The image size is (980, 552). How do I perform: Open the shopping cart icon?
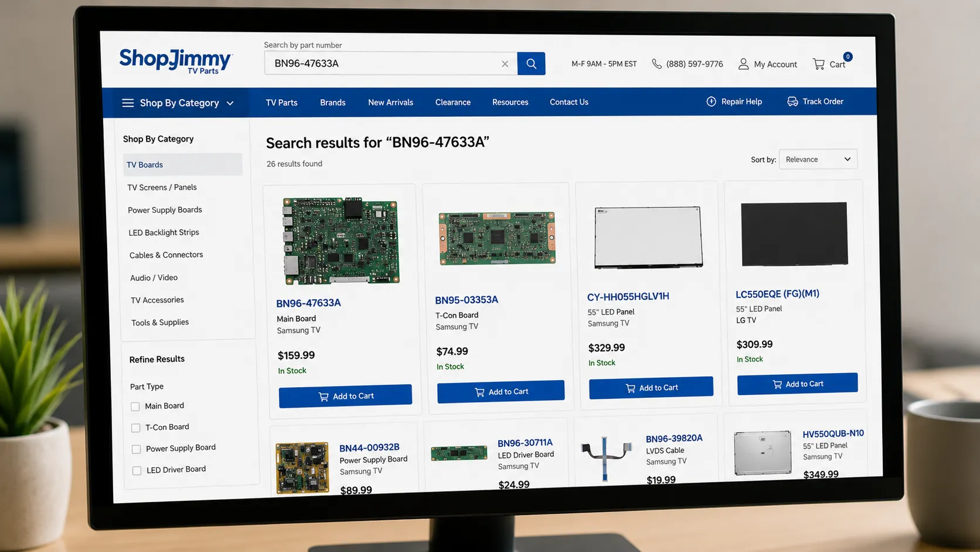pyautogui.click(x=819, y=64)
